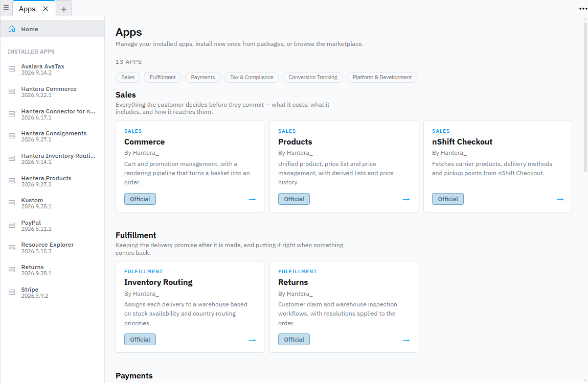Select Avalara AvaTax in installed apps

pos(53,69)
